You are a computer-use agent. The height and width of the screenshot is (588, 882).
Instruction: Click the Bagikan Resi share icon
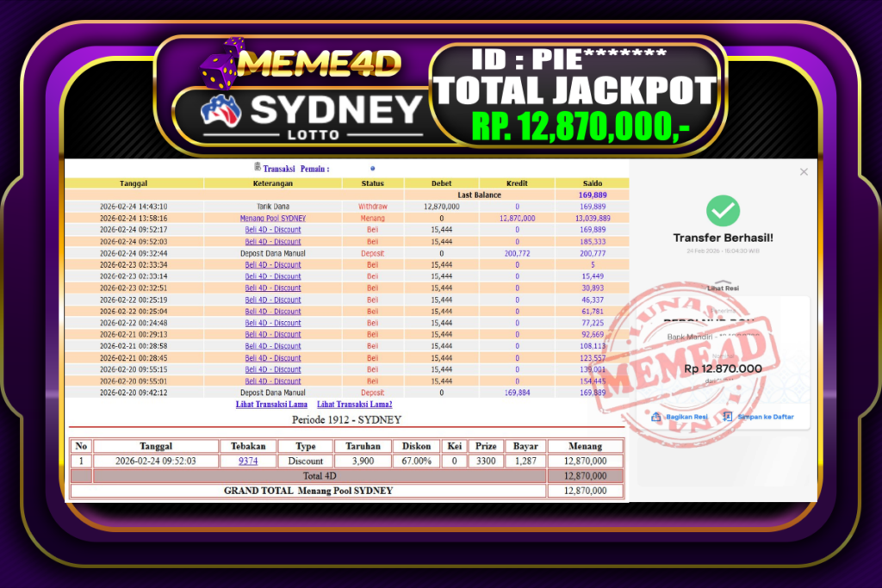656,417
